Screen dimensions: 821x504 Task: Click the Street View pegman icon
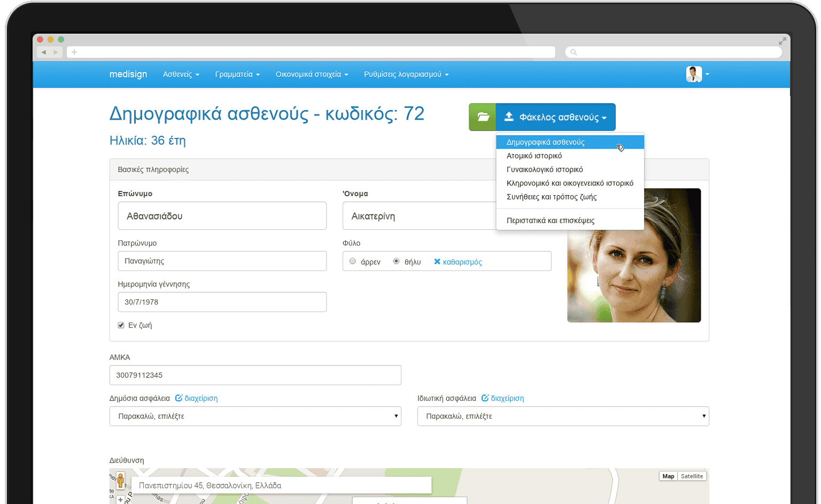click(x=121, y=480)
